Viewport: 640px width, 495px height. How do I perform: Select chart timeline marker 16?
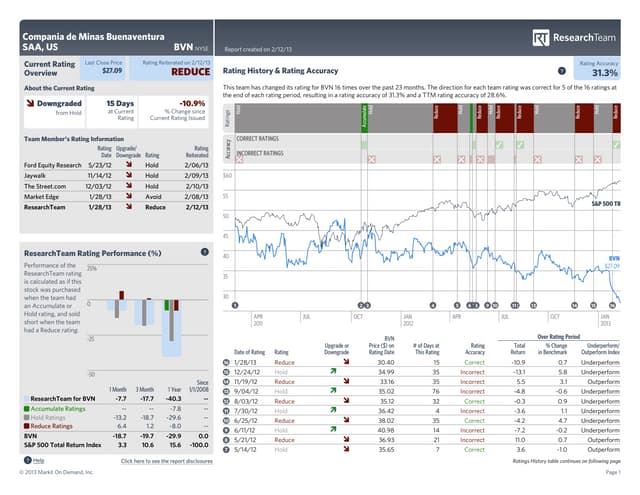tap(612, 305)
